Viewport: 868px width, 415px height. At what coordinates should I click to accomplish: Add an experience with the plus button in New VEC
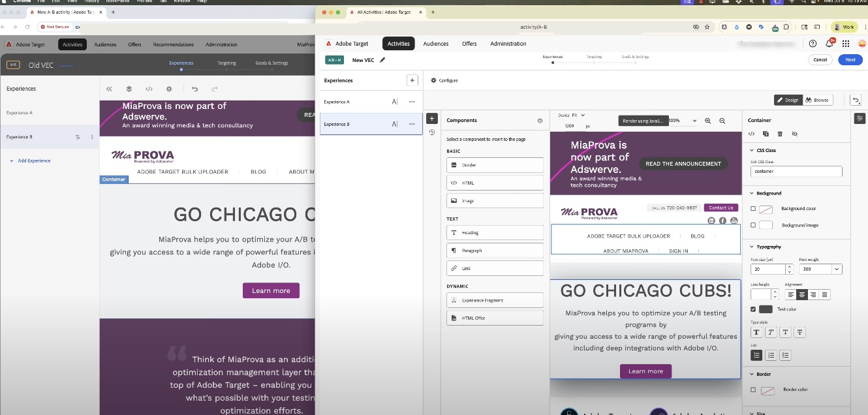pos(412,80)
